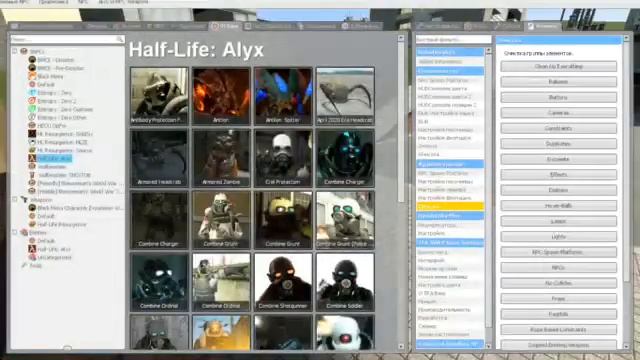This screenshot has height=360, width=640.
Task: Switch to the active NPCs spawn menu tab
Action: pyautogui.click(x=225, y=26)
